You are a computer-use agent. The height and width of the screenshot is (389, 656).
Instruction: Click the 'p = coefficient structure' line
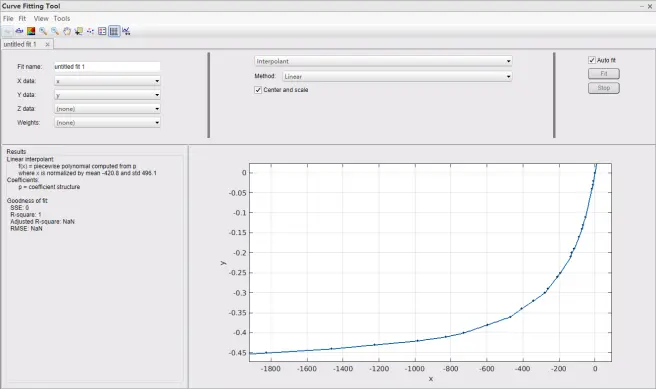(x=49, y=187)
